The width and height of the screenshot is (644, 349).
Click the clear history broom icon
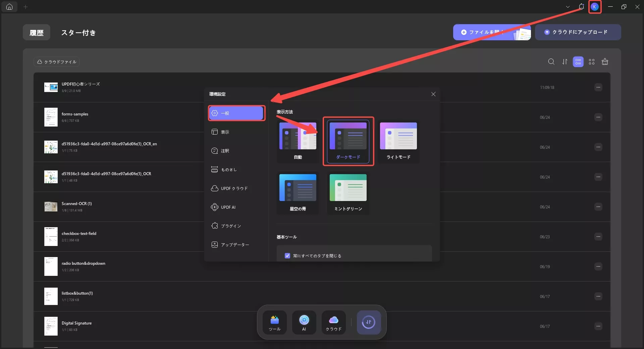tap(605, 62)
